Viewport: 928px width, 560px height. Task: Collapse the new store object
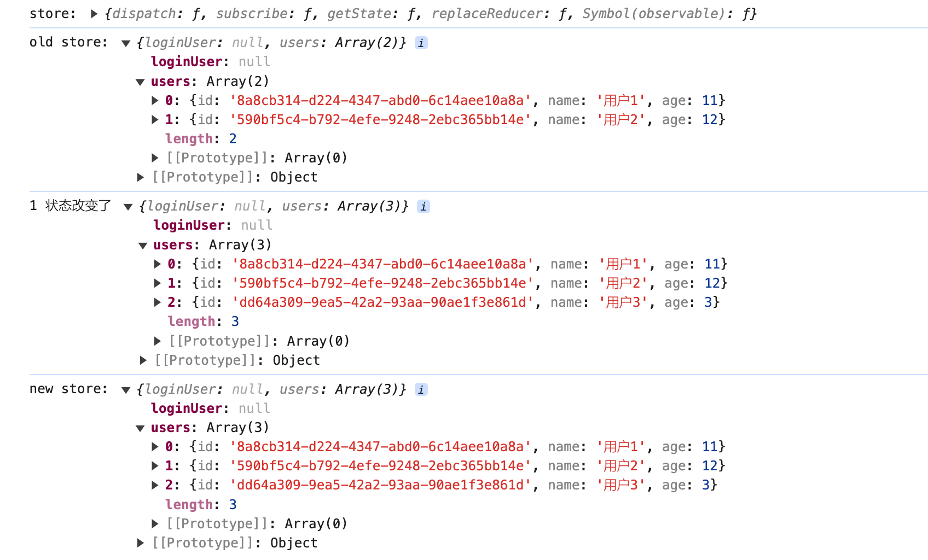point(126,390)
